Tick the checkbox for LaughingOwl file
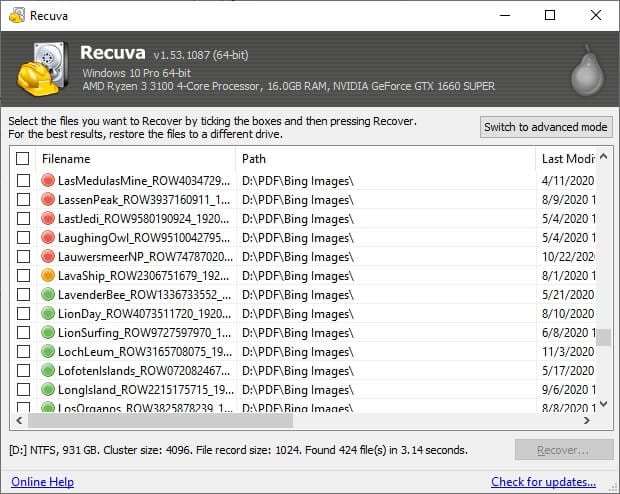The width and height of the screenshot is (620, 494). [x=23, y=237]
